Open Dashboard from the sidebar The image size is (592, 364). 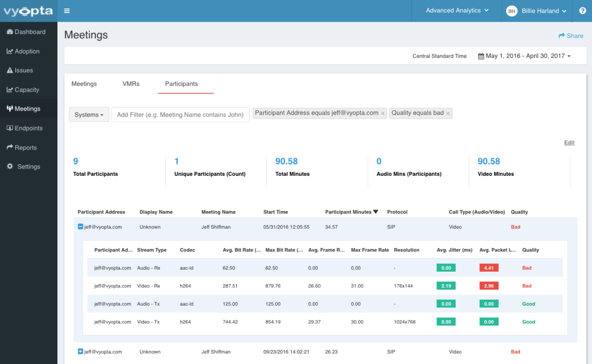[29, 32]
